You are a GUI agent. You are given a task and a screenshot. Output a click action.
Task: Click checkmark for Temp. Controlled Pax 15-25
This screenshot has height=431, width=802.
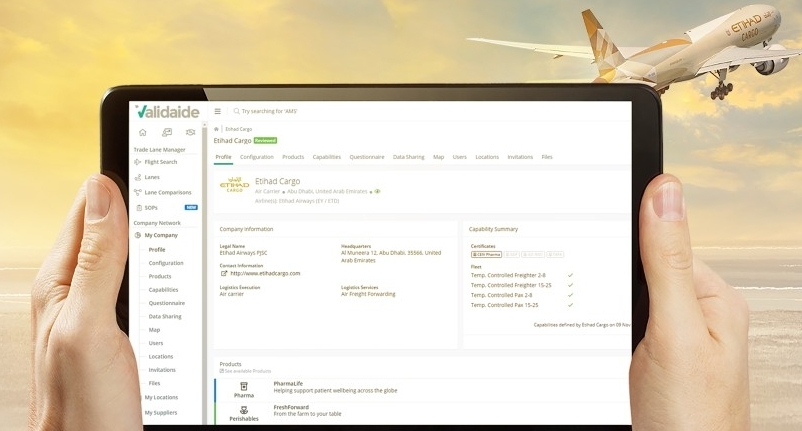click(570, 305)
